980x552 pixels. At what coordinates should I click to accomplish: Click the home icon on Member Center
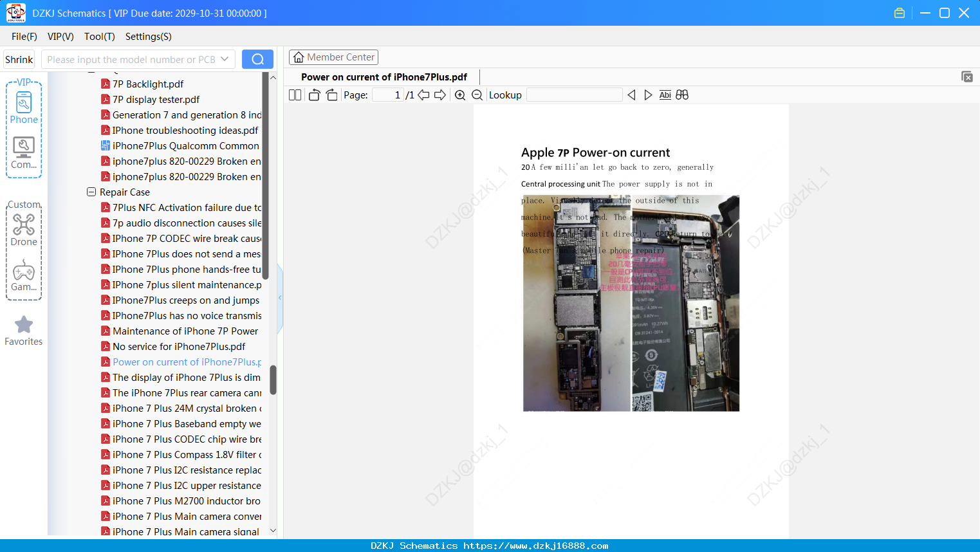tap(299, 57)
